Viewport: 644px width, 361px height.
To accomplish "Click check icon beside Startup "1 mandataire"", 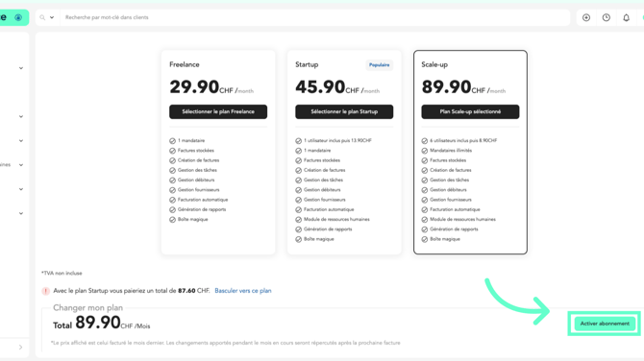I will pyautogui.click(x=299, y=151).
